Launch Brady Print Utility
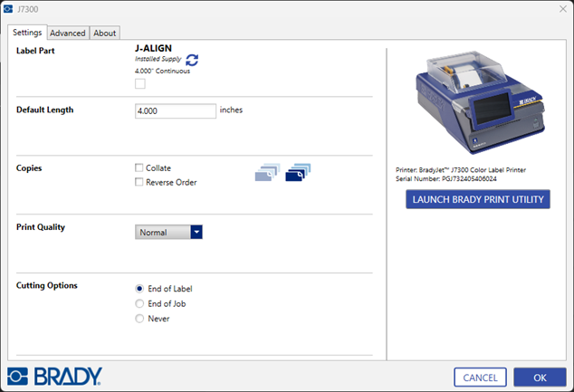 coord(477,199)
